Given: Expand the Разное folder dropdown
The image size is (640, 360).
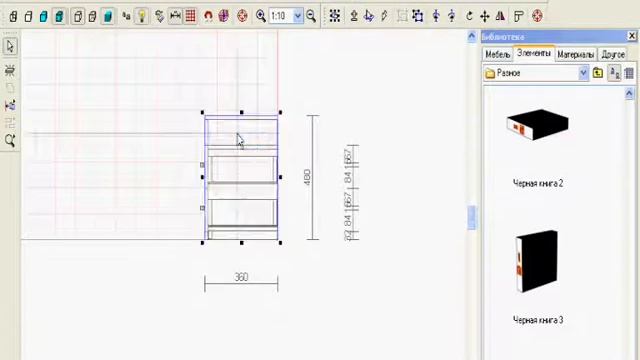Looking at the screenshot, I should (x=583, y=73).
